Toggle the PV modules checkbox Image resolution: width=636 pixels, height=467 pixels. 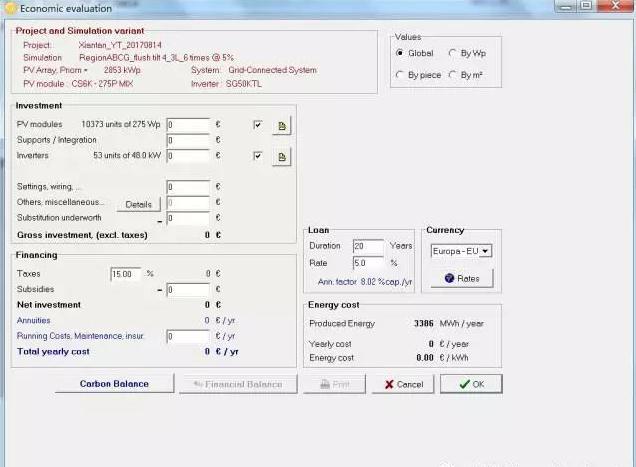point(258,125)
